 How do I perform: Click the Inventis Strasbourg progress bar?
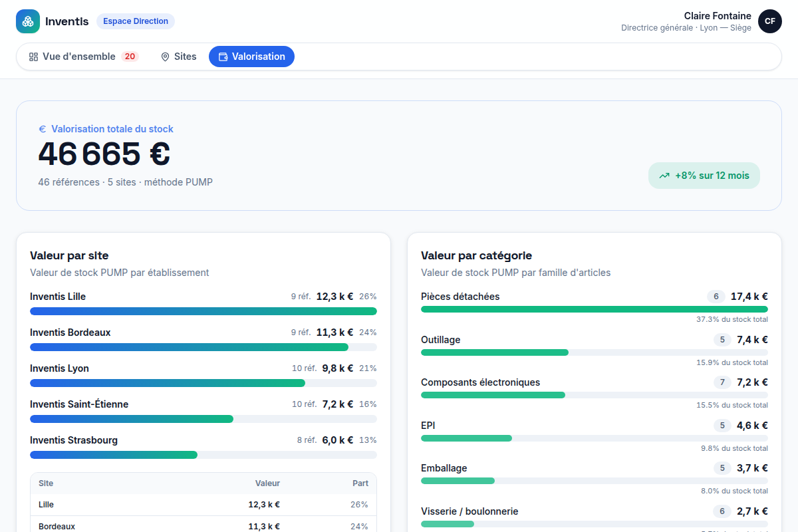(x=203, y=455)
